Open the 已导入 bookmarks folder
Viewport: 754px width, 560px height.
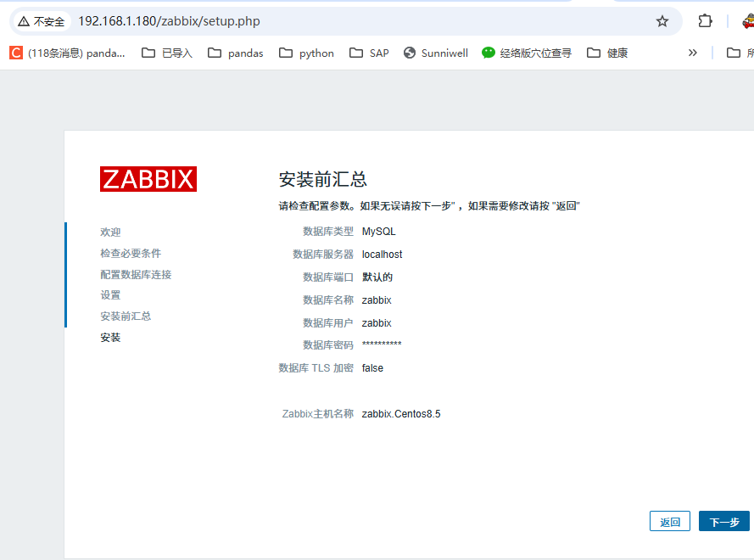click(167, 53)
